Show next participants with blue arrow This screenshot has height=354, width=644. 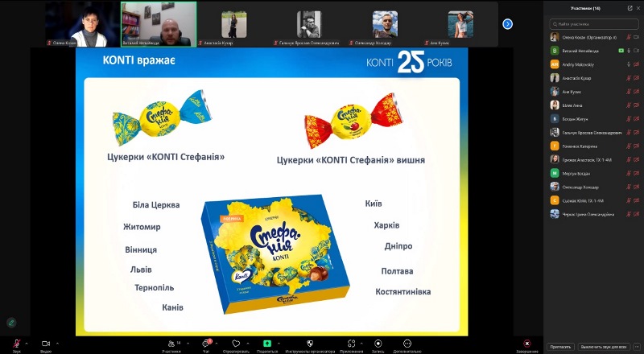pos(508,24)
